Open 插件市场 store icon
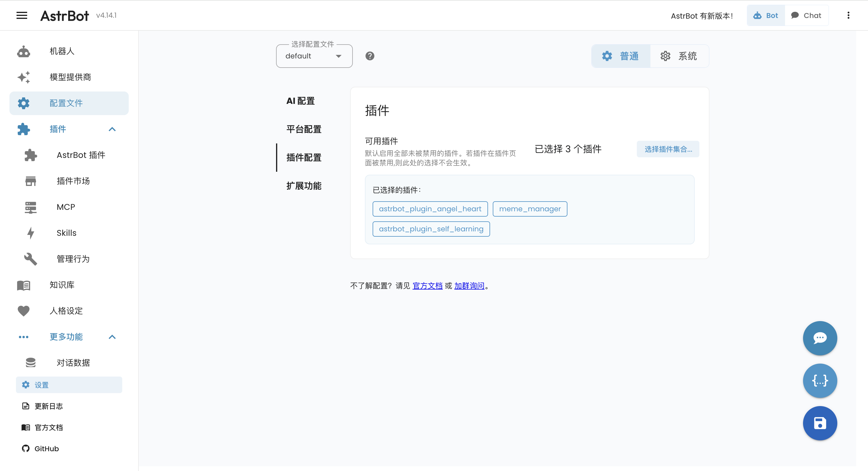The height and width of the screenshot is (471, 868). (30, 181)
